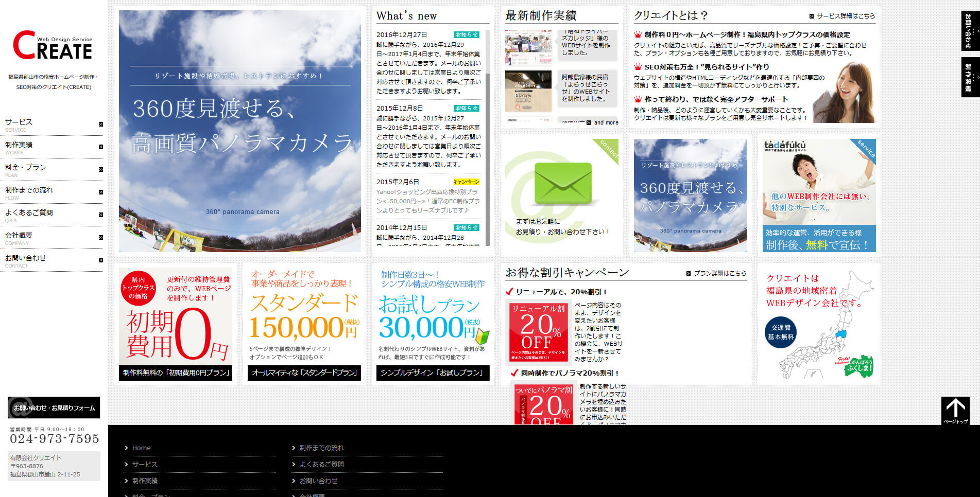Click the checkmark beside リニューアルで、20%割引
Image resolution: width=980 pixels, height=497 pixels.
pos(509,291)
